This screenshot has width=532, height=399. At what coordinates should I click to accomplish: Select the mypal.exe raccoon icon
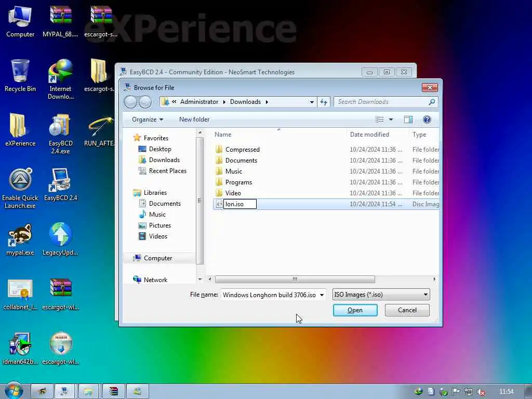[20, 240]
